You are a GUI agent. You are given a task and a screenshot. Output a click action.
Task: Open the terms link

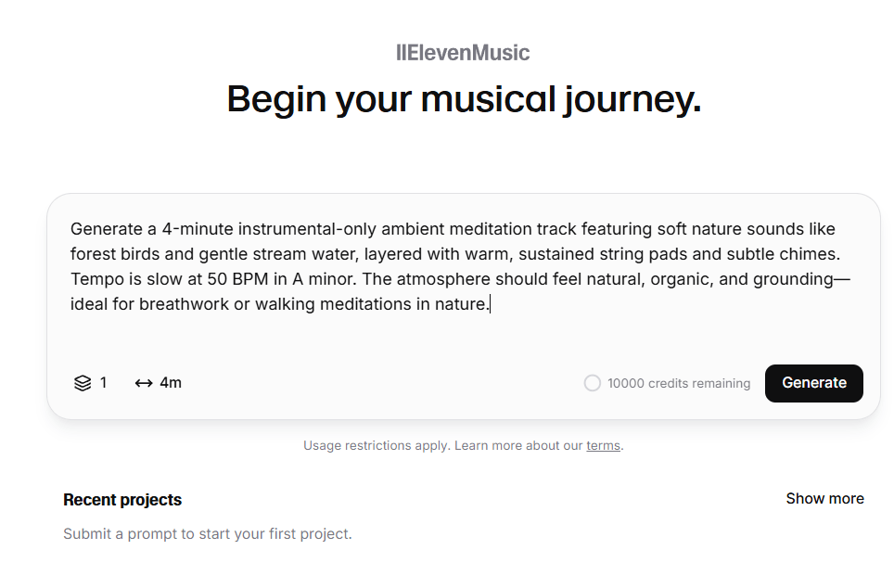(603, 445)
